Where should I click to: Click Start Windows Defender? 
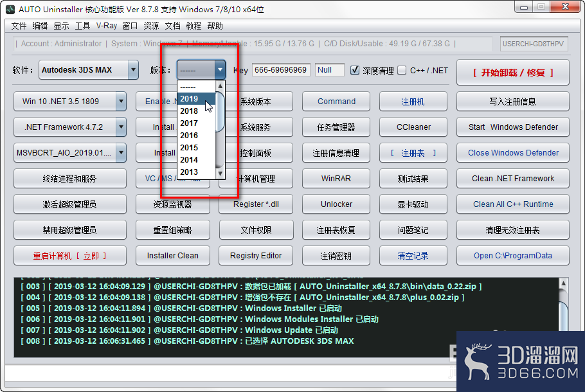pyautogui.click(x=513, y=127)
